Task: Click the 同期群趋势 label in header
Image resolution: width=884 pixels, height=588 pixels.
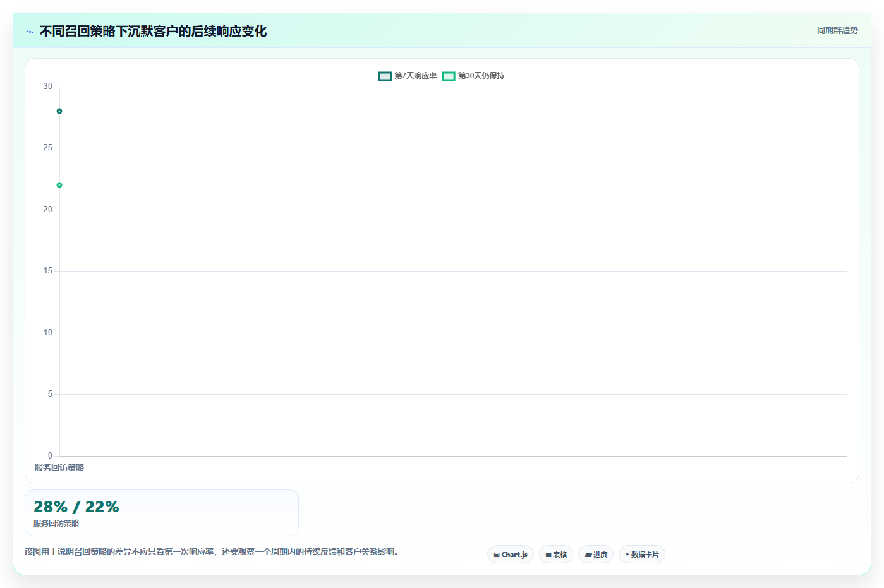Action: [837, 30]
